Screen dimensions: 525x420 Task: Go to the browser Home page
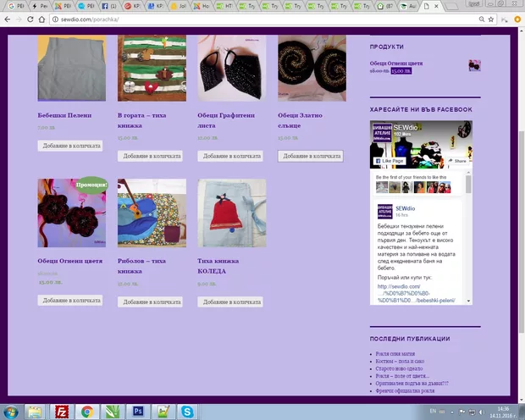(41, 19)
